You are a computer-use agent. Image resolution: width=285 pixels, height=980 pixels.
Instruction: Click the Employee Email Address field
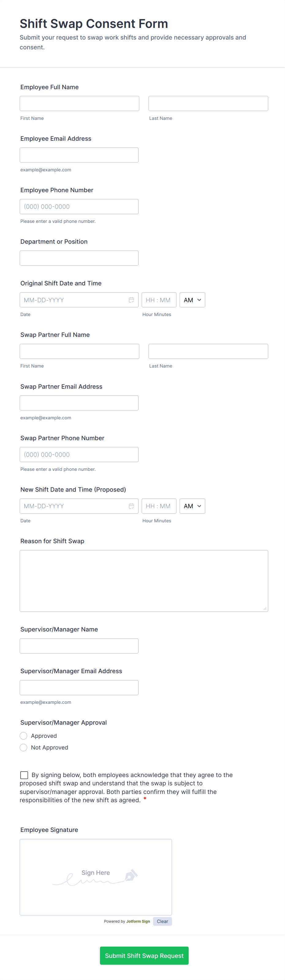79,155
